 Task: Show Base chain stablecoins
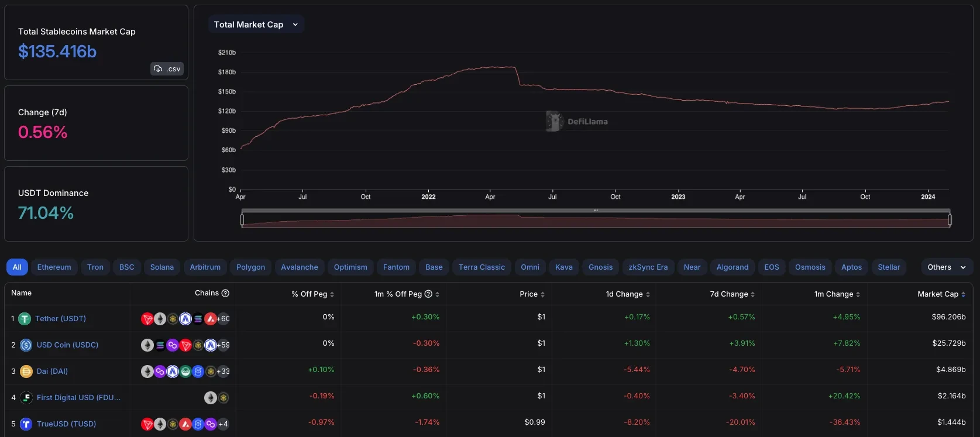pos(434,267)
